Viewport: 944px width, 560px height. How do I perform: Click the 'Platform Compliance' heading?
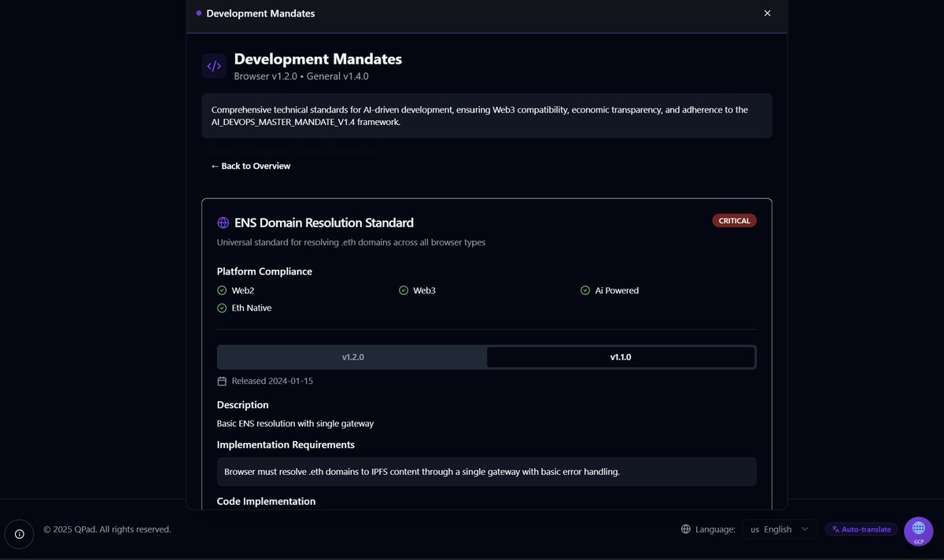(x=264, y=271)
